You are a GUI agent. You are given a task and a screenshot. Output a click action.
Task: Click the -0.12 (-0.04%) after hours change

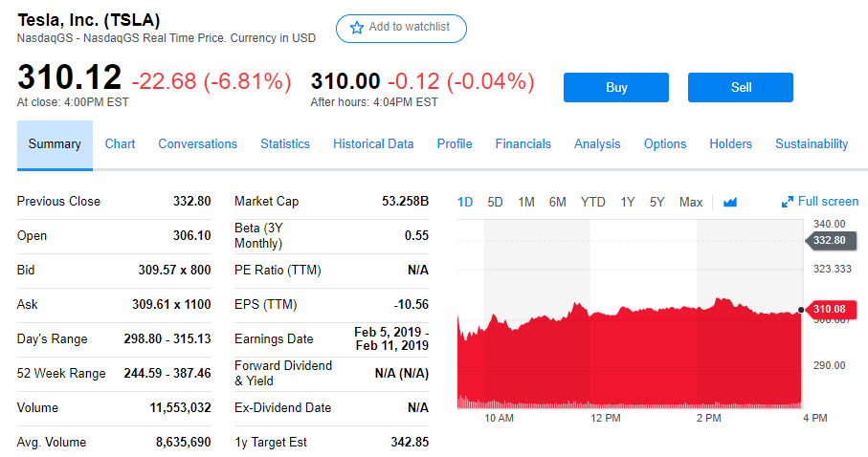[x=461, y=81]
